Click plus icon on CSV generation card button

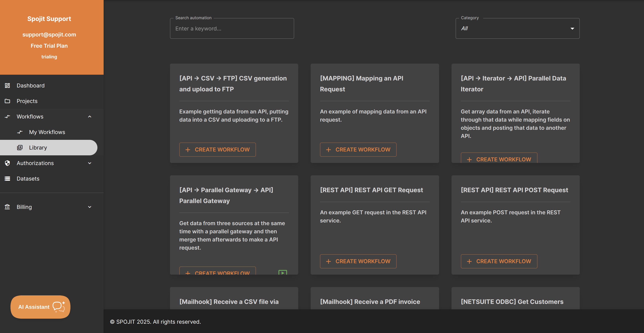pyautogui.click(x=188, y=149)
